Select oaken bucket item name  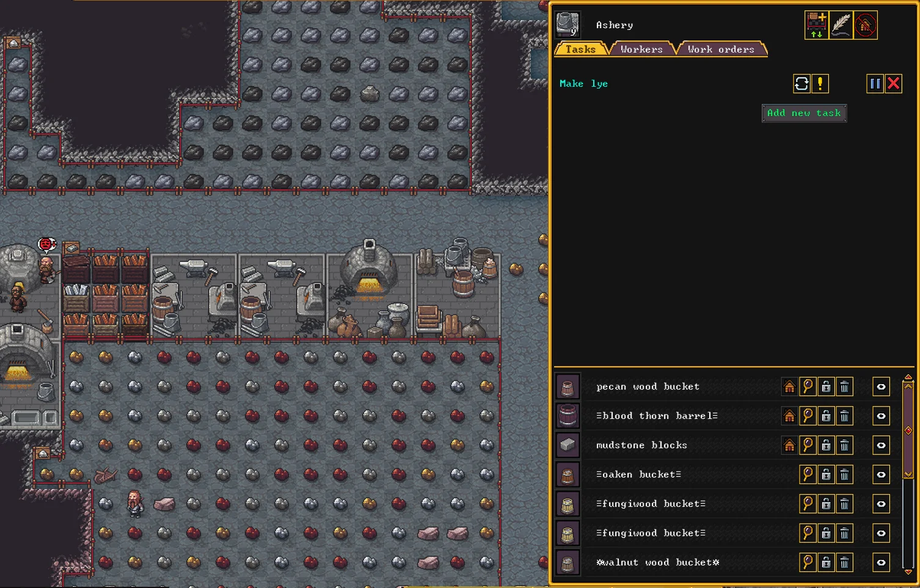coord(638,474)
